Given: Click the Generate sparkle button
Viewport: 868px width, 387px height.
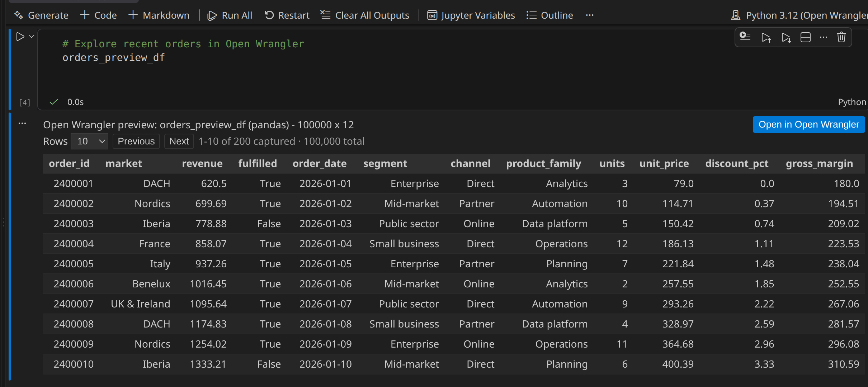Looking at the screenshot, I should tap(41, 15).
